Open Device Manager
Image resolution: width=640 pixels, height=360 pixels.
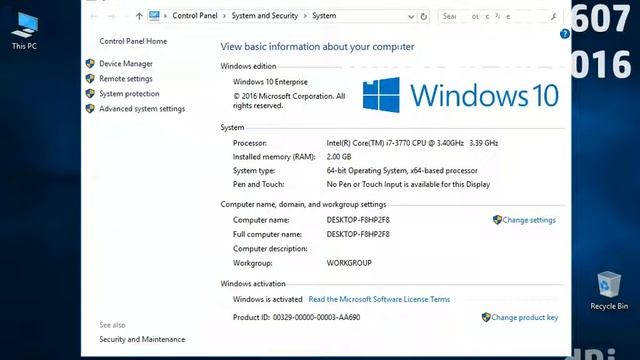click(126, 64)
